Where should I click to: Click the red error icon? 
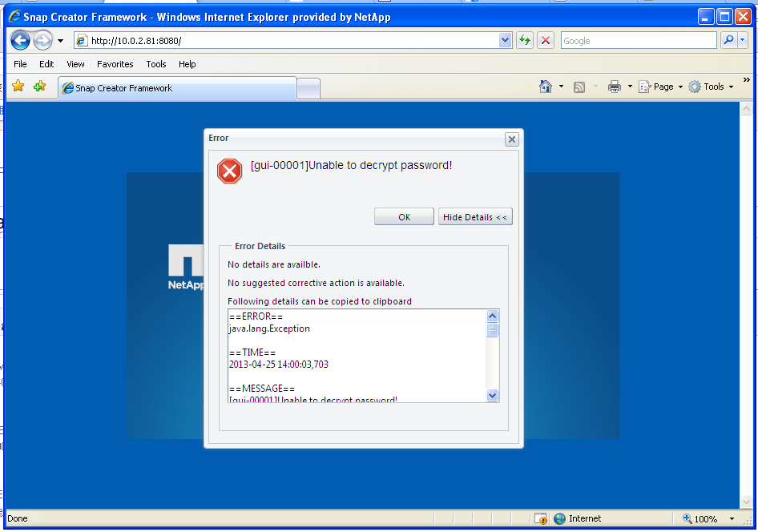pyautogui.click(x=230, y=171)
